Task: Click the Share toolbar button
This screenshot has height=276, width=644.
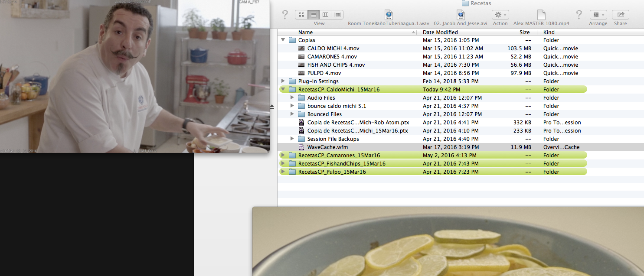Action: coord(620,15)
